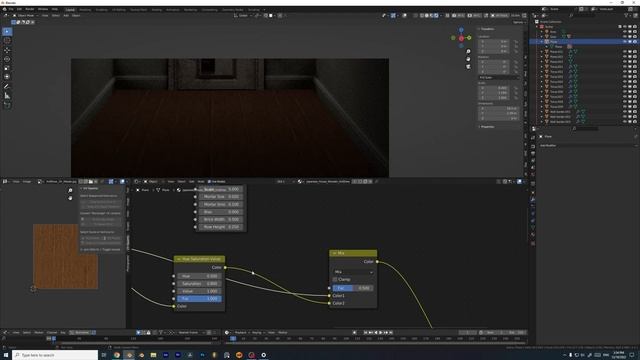Select the Rotate tool
This screenshot has height=360, width=640.
[x=7, y=59]
